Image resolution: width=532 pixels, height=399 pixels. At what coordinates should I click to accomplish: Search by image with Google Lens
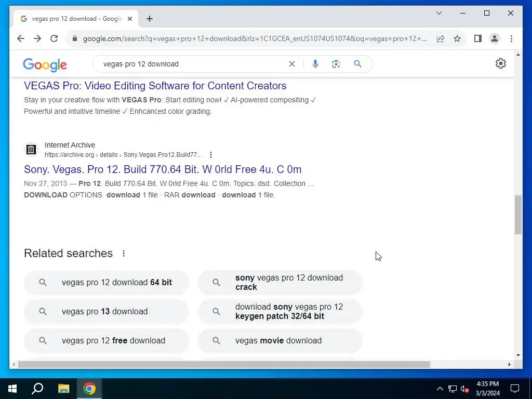pyautogui.click(x=336, y=64)
